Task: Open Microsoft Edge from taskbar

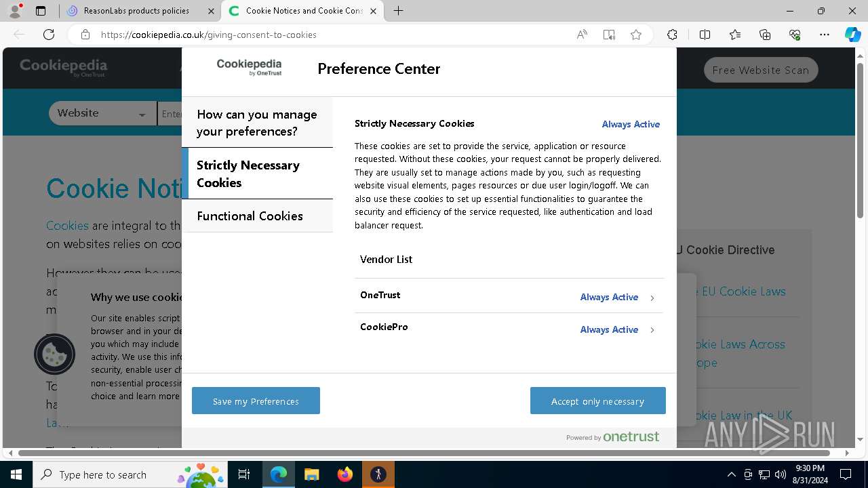Action: coord(279,474)
